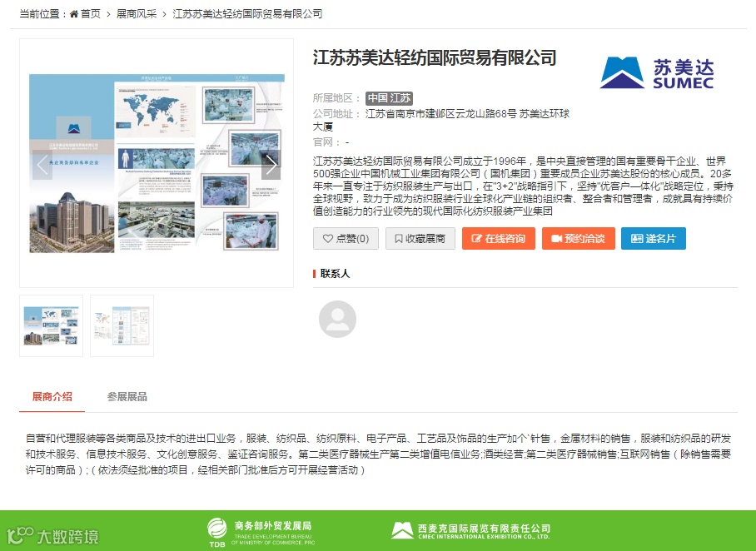Screen dimensions: 756x551
Task: Switch to 展商介绍 tab
Action: [52, 397]
